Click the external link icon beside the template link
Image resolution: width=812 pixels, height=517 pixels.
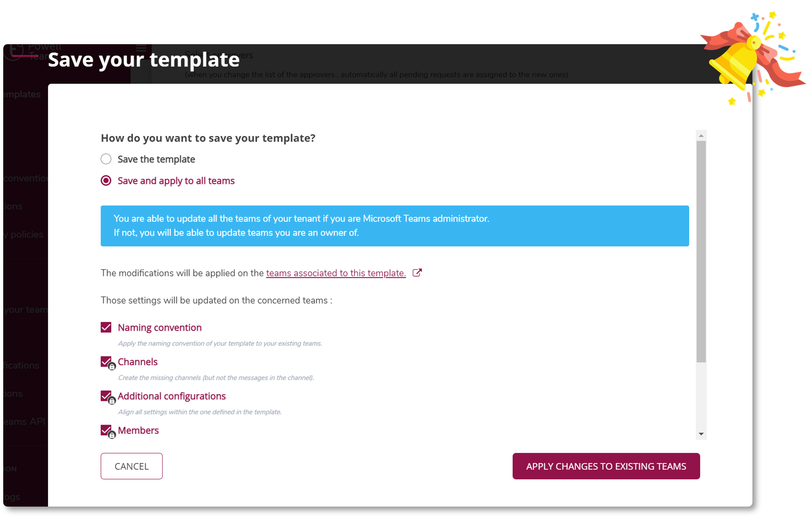417,273
